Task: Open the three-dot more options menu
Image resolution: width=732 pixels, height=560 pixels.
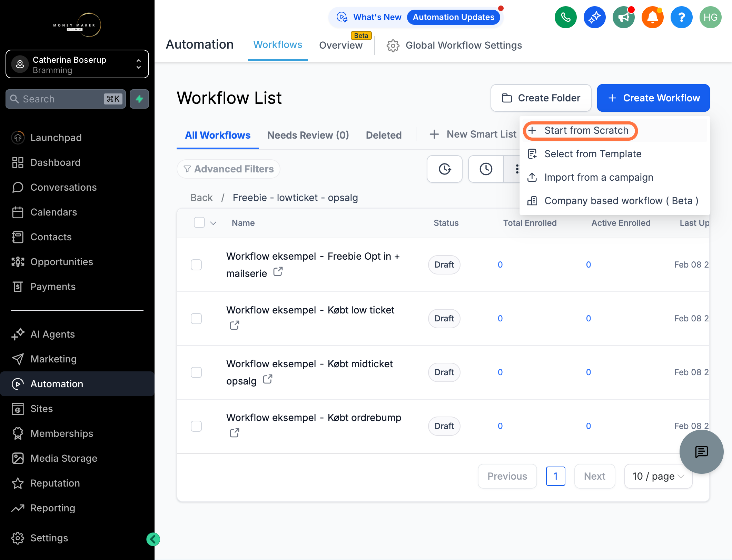Action: (x=517, y=169)
